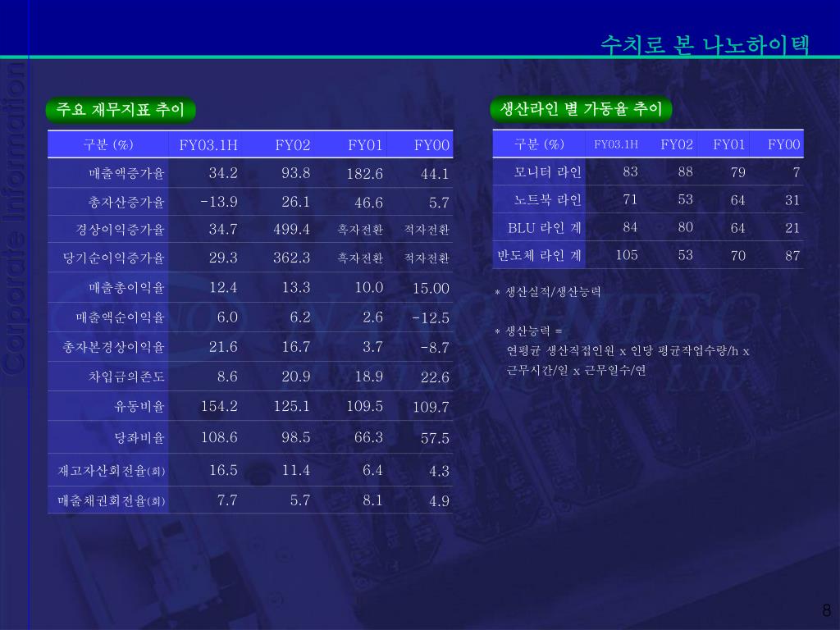
Task: Select the '생산라인 별 가동율 추이' section heading
Action: coord(582,109)
